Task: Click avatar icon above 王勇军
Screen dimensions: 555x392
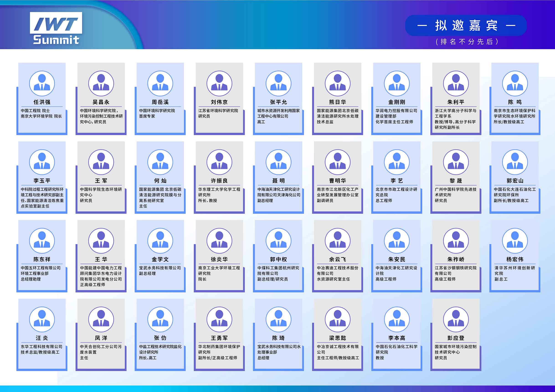Action: [x=219, y=319]
